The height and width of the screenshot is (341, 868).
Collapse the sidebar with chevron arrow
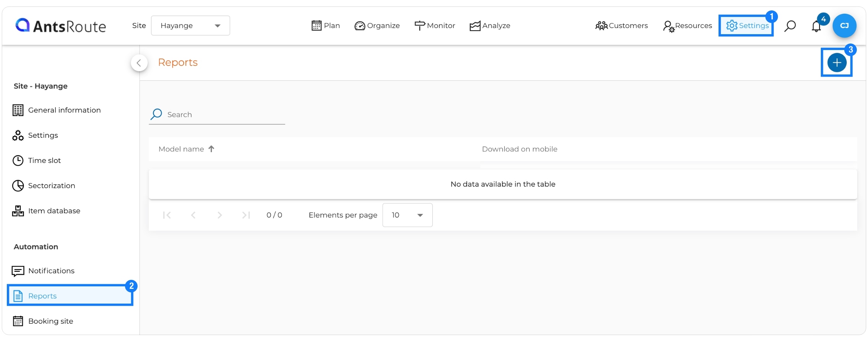(139, 63)
